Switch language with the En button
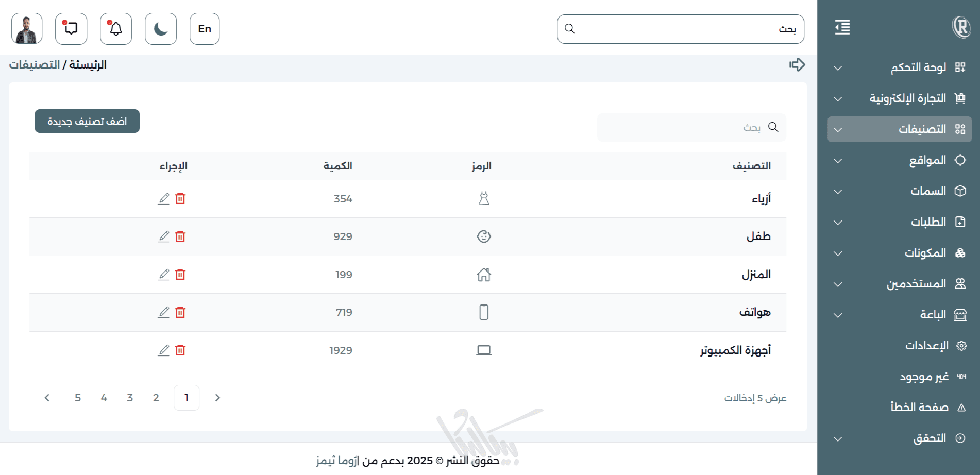Viewport: 980px width, 475px height. coord(205,29)
